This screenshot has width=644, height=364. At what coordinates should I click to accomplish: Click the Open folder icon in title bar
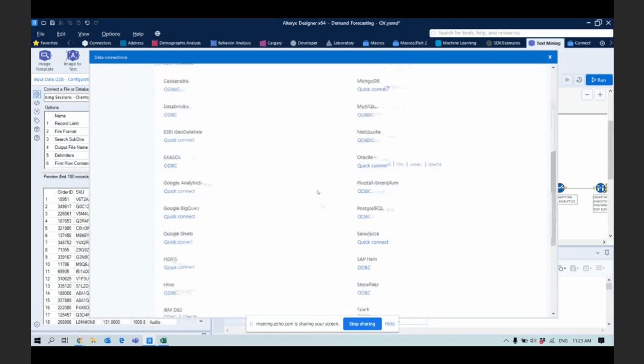click(43, 23)
